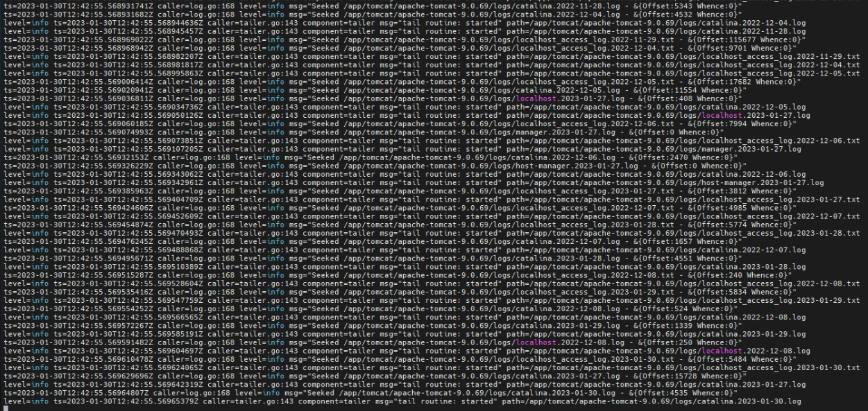Select timestamp "ts=2023-01-30T12:42:55.569342961Z"
The width and height of the screenshot is (868, 411).
pyautogui.click(x=128, y=182)
